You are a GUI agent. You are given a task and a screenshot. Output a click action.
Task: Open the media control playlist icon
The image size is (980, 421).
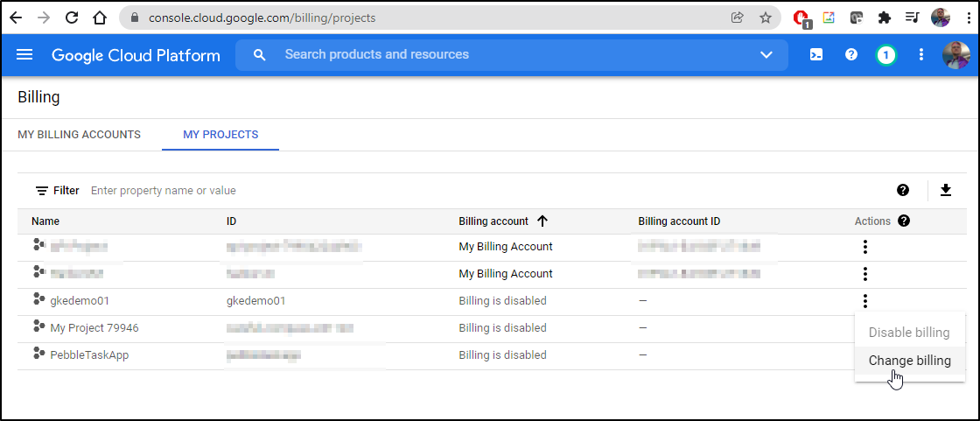point(912,18)
